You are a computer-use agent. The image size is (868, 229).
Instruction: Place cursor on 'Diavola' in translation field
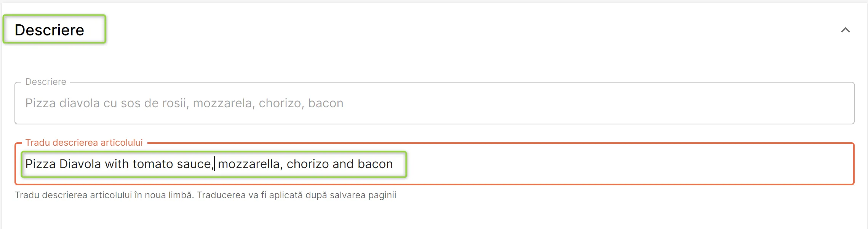(80, 164)
